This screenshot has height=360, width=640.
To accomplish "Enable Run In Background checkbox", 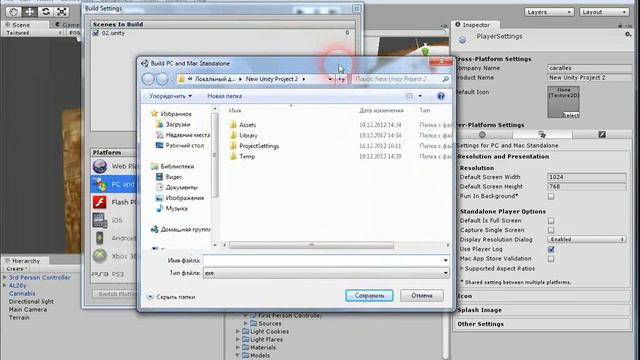I will [x=551, y=196].
